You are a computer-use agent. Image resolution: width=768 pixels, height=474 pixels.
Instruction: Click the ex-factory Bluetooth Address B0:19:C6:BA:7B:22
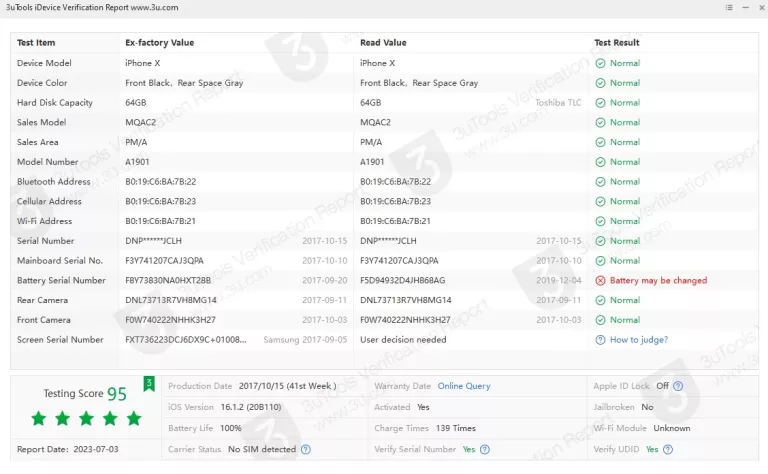click(160, 182)
